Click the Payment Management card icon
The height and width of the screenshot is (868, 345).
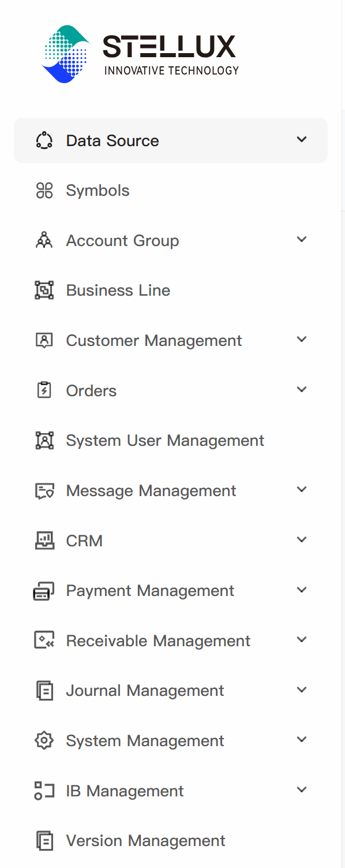click(x=44, y=591)
